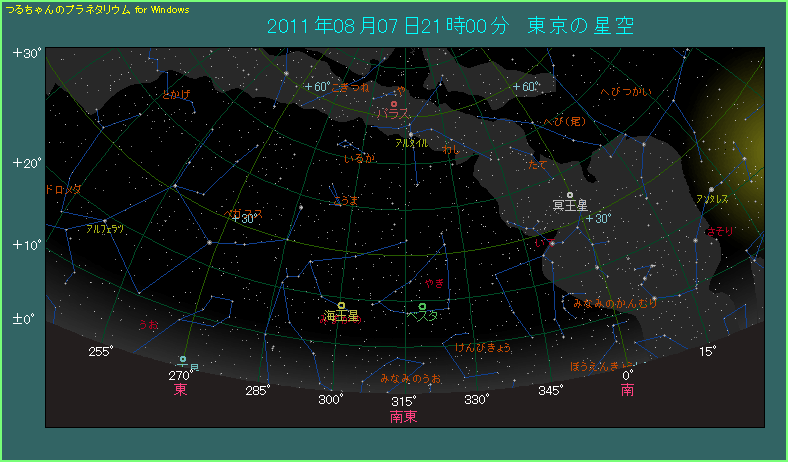Click the red Pallas (パラス) marker circle

[394, 104]
